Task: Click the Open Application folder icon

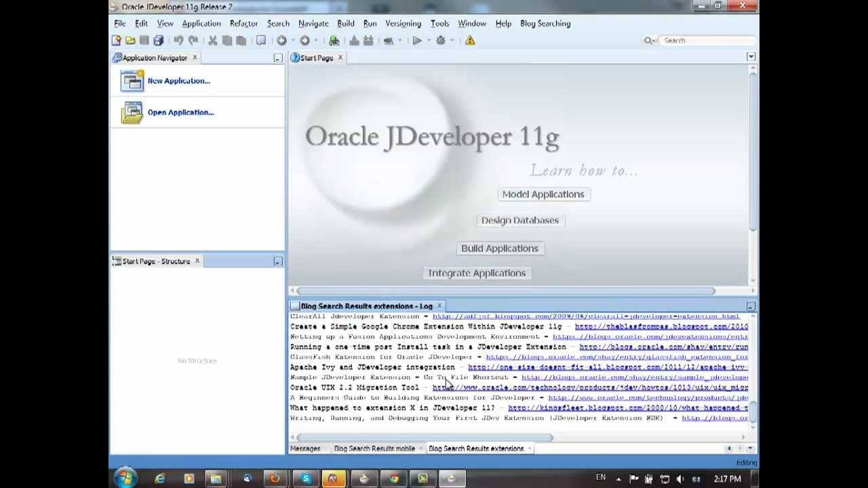Action: 132,113
